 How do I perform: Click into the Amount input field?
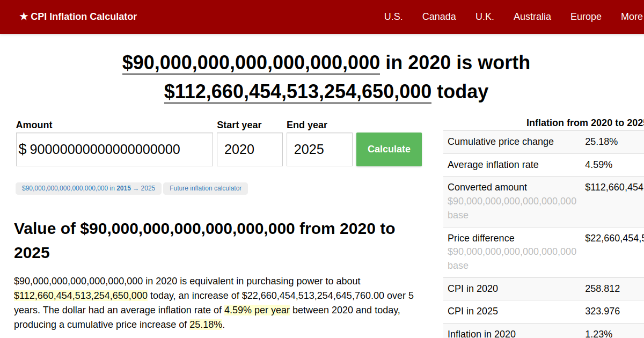click(x=114, y=149)
